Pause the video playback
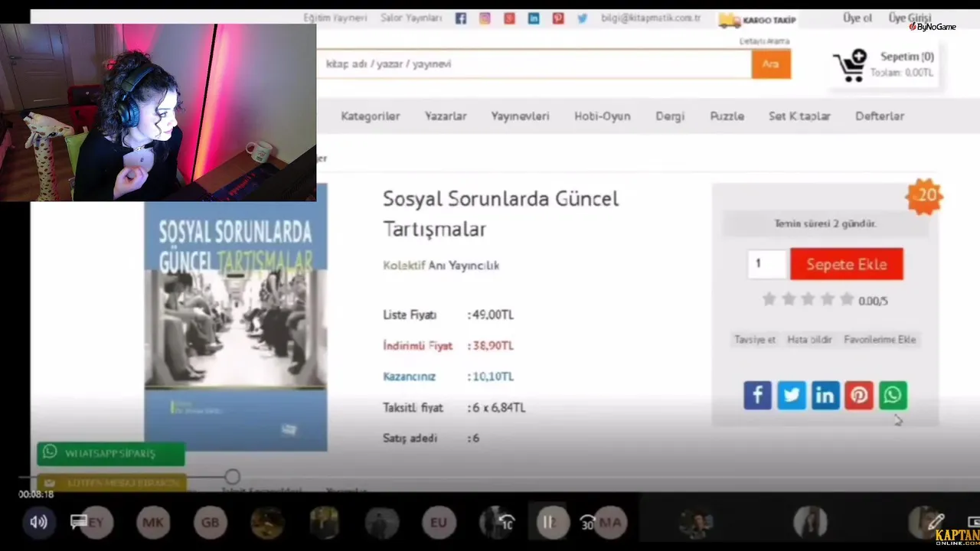980x551 pixels. click(548, 523)
